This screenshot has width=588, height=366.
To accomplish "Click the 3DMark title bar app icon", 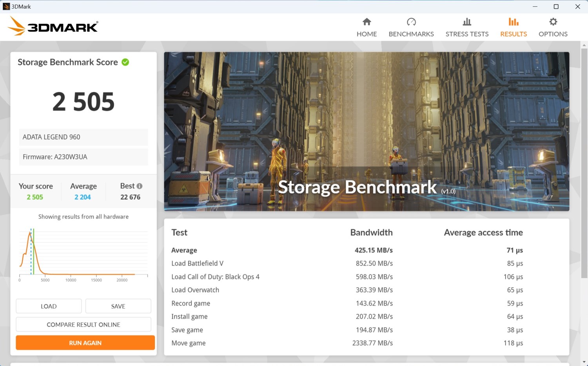I will point(6,6).
